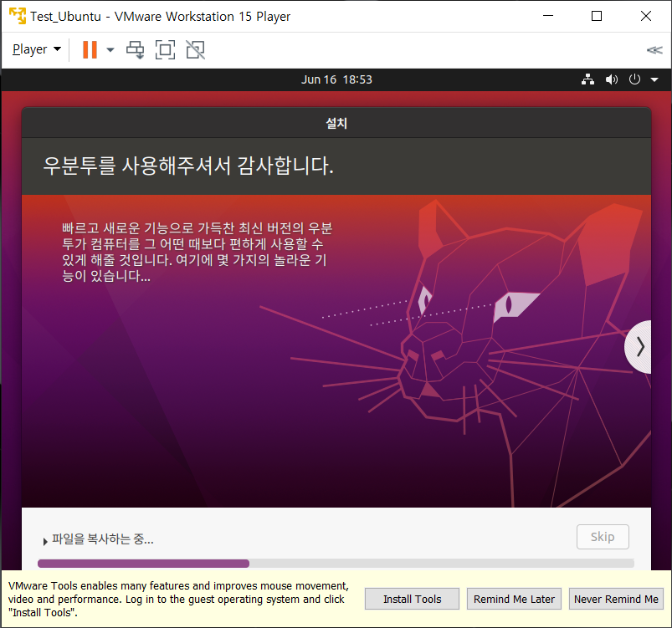Close the VMware Player window

point(646,16)
